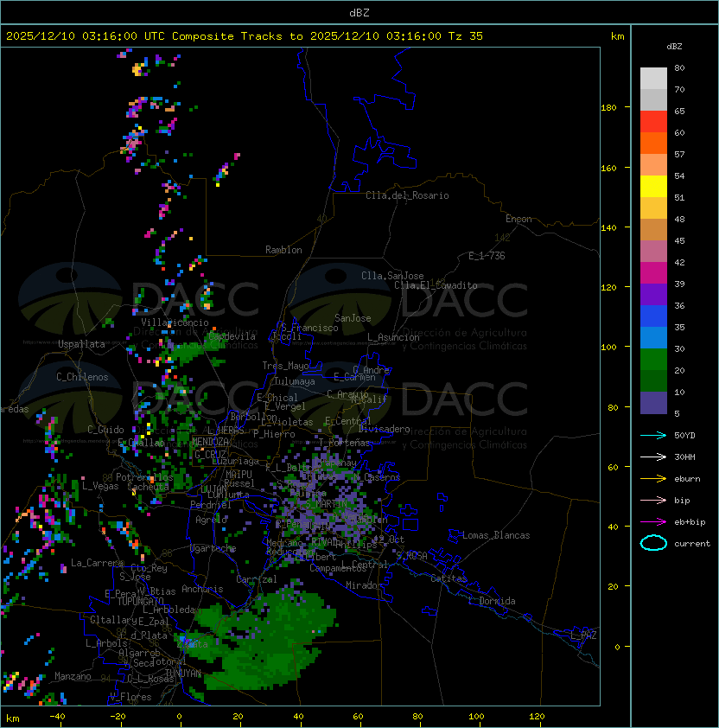This screenshot has height=728, width=719.
Task: Click the 'Manzano' map label
Action: (x=73, y=676)
